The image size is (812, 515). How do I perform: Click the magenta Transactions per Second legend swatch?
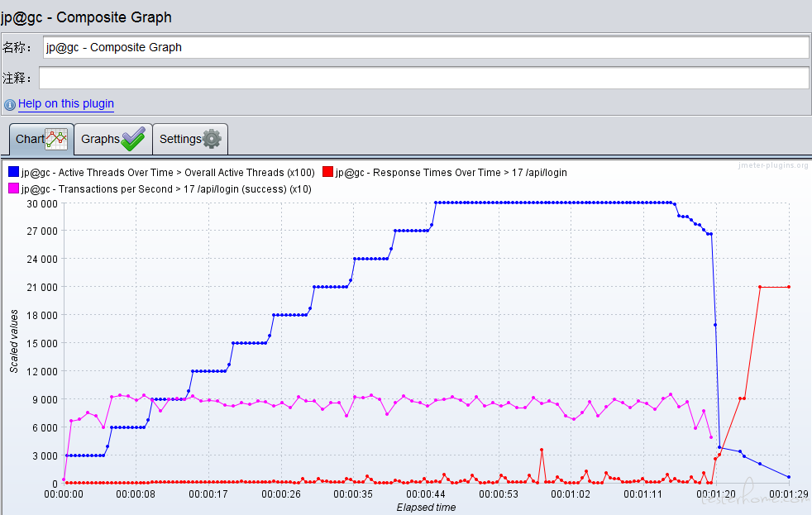(x=13, y=189)
